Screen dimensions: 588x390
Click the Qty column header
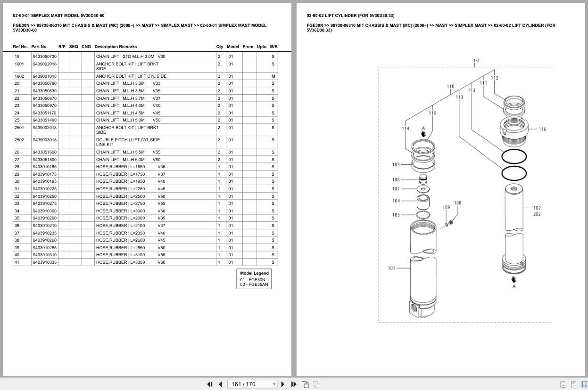point(220,47)
